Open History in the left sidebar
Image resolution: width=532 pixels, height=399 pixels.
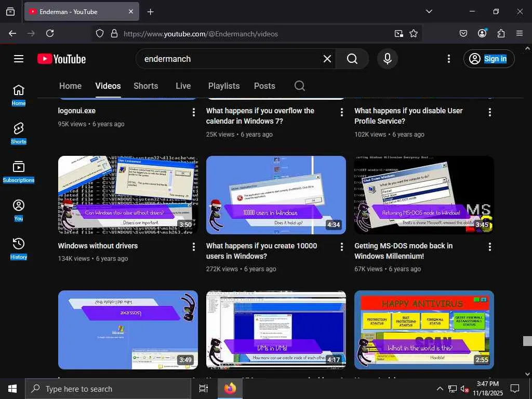point(19,249)
